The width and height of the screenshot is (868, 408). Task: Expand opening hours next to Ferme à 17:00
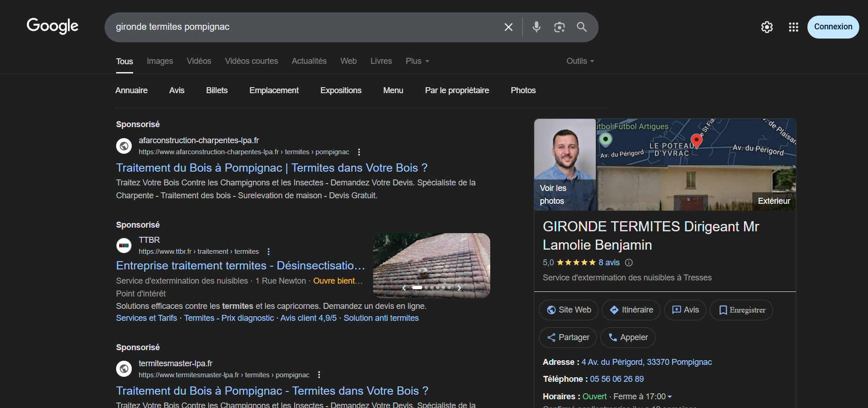coord(670,397)
